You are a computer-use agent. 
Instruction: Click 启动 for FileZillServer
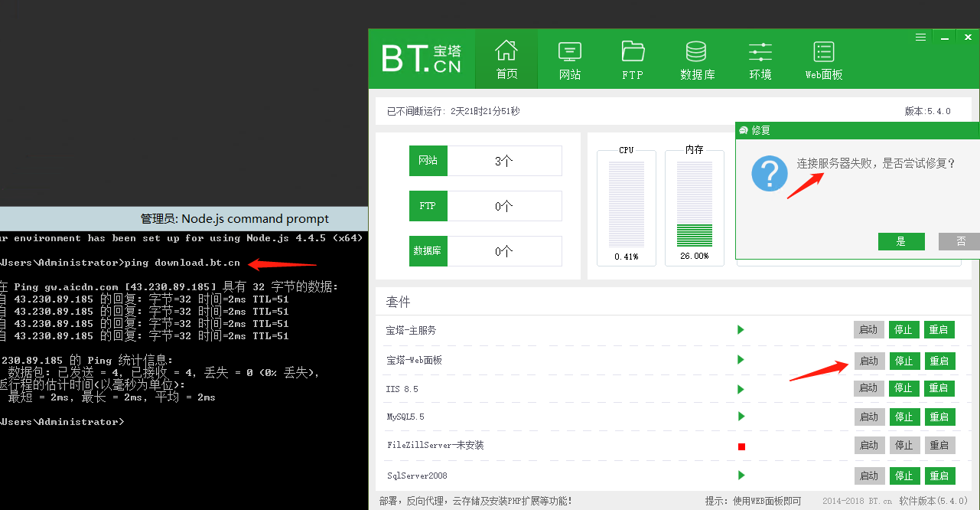(869, 445)
